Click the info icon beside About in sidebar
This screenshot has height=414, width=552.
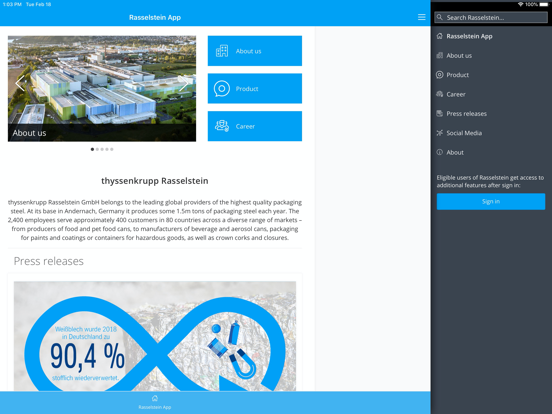(439, 152)
